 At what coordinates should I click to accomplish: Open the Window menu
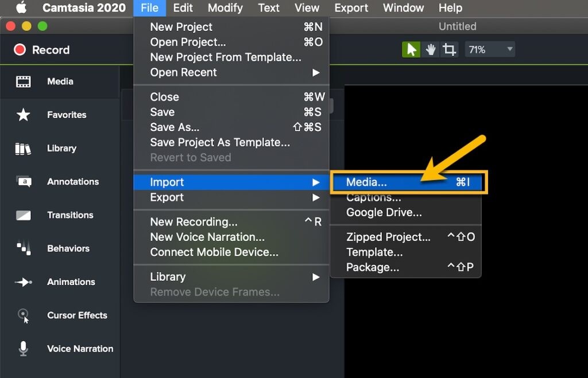click(x=403, y=7)
